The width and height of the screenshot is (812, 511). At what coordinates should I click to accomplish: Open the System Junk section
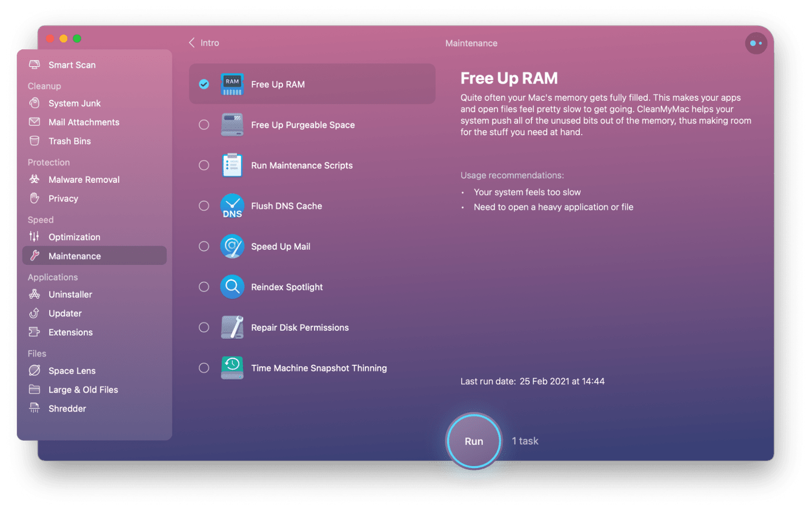95,103
